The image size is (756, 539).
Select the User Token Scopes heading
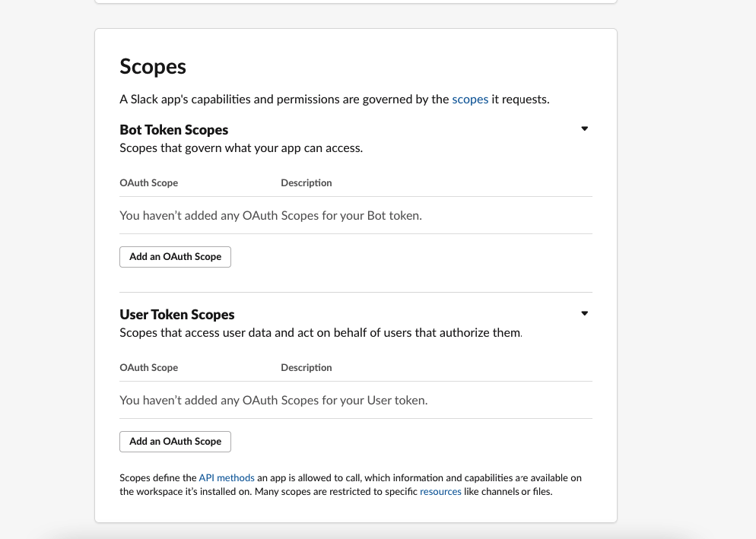click(x=176, y=314)
